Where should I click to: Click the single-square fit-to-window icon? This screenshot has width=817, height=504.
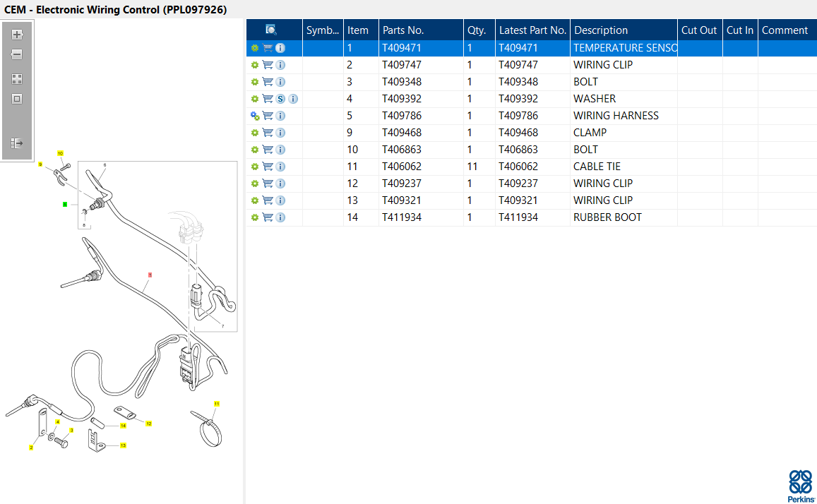(17, 99)
